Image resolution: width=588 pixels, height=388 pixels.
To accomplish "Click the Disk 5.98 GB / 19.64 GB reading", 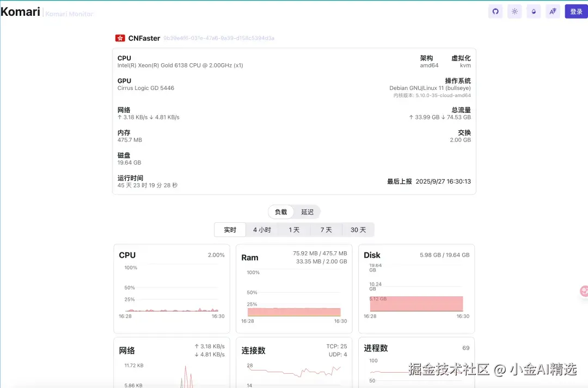I will pos(444,255).
